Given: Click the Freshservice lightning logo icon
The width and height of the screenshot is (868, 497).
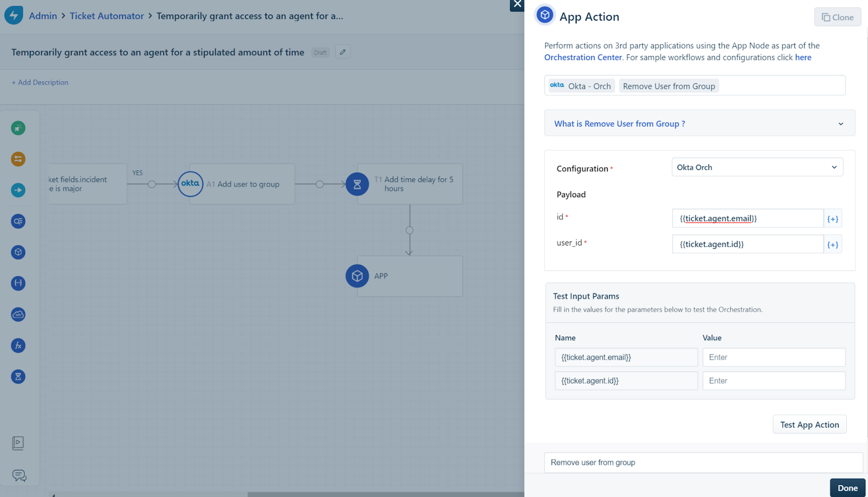Looking at the screenshot, I should tap(14, 15).
